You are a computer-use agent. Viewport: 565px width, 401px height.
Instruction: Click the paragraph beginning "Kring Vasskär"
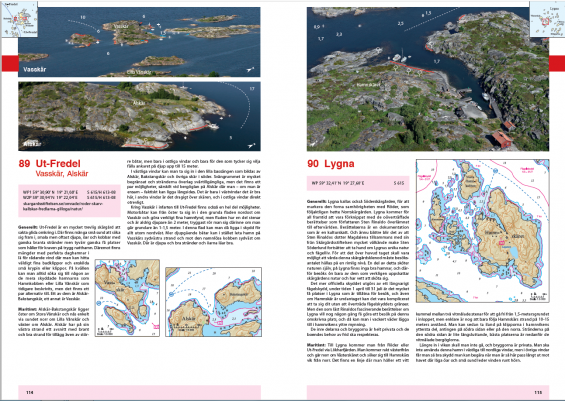pos(193,226)
